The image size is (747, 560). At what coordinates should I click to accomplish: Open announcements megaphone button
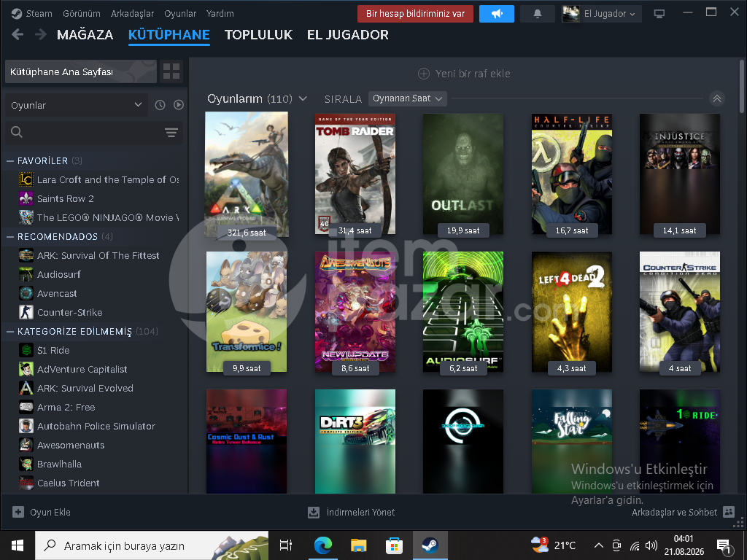pos(496,14)
